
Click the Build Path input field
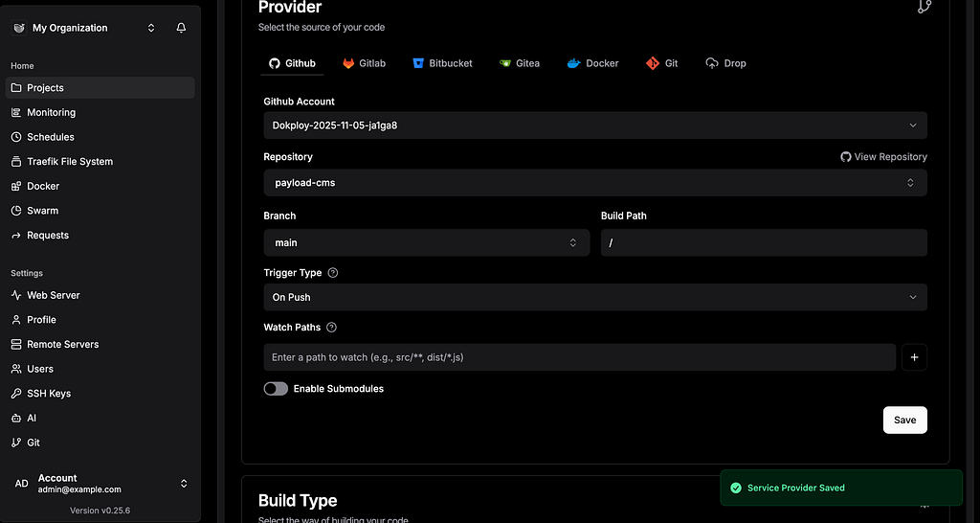point(764,242)
